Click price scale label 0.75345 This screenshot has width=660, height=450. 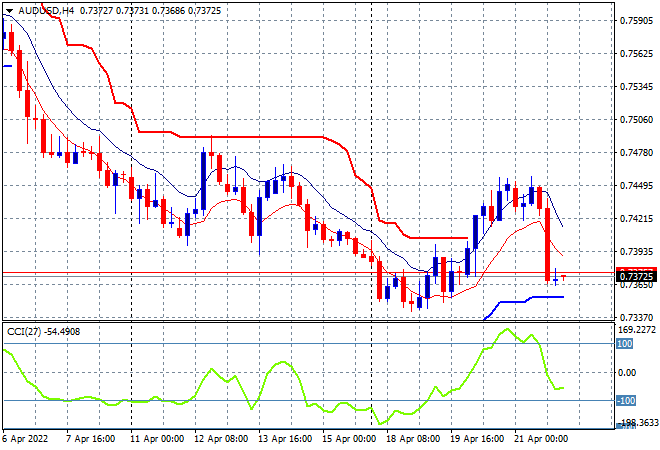636,87
